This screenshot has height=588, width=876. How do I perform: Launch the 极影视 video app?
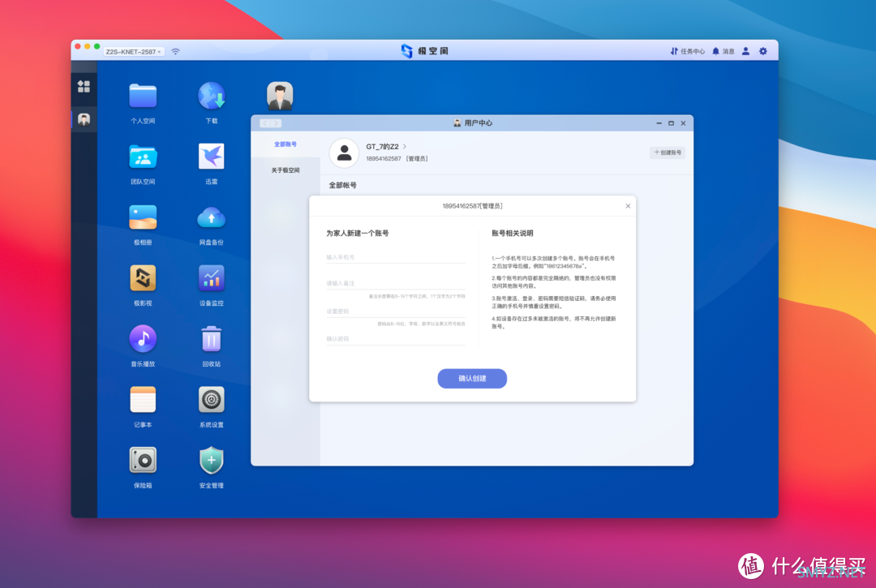[143, 277]
